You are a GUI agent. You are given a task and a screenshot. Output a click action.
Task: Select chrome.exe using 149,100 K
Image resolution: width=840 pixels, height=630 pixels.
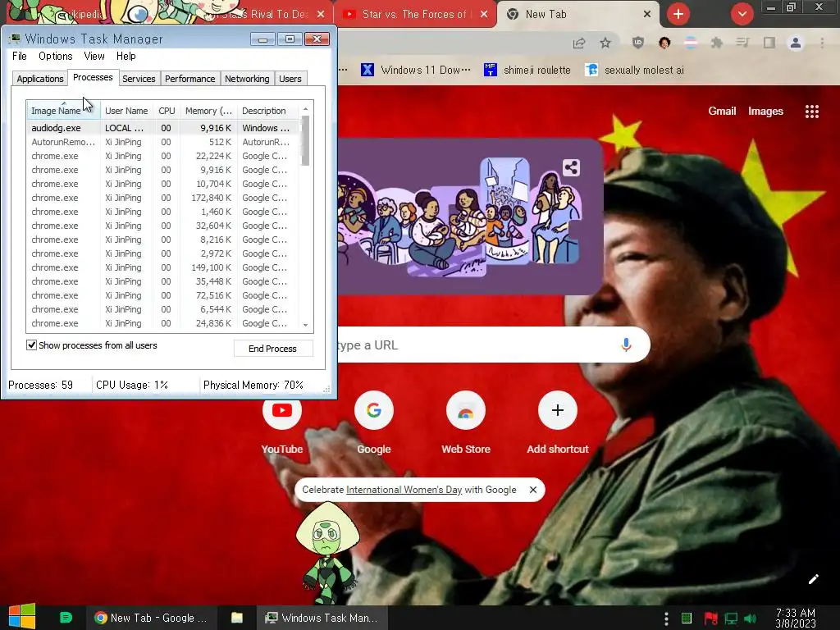(x=163, y=267)
